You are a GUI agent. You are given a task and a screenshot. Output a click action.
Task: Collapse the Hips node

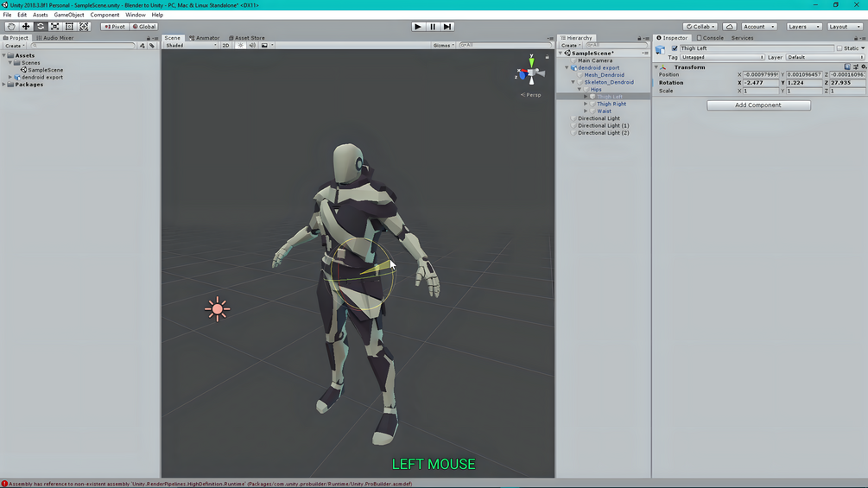click(x=580, y=89)
